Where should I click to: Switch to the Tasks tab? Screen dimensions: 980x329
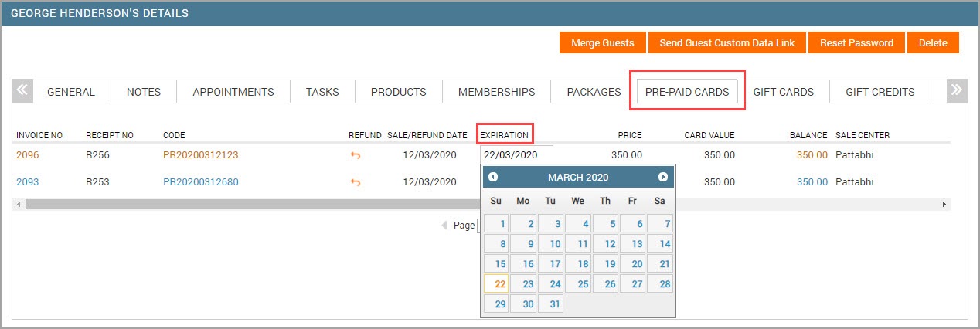click(x=322, y=91)
